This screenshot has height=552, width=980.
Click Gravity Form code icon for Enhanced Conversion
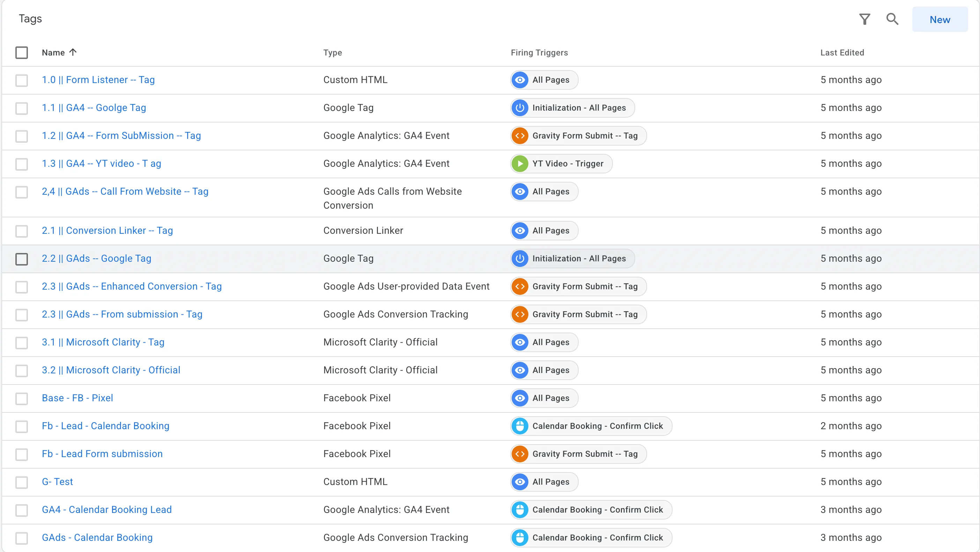[x=520, y=286]
